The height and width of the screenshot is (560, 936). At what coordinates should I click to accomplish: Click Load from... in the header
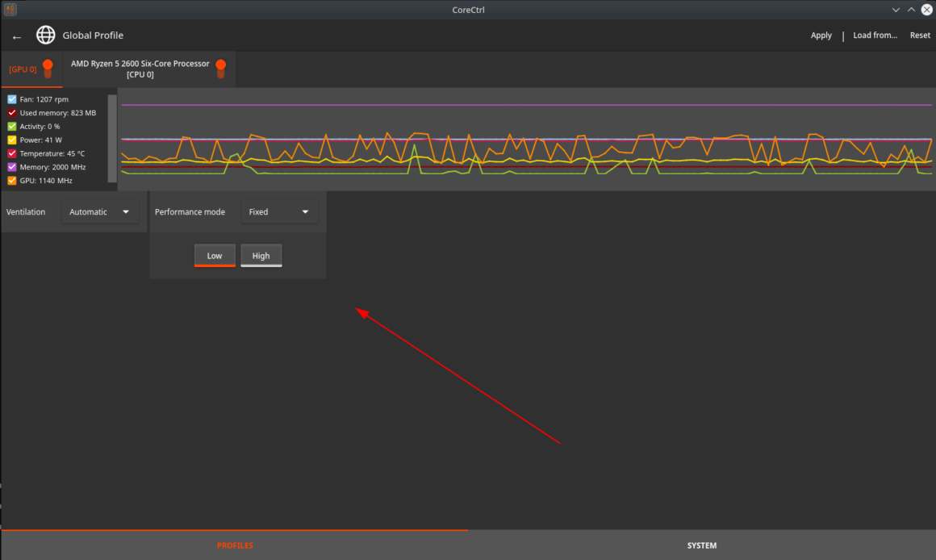(875, 36)
